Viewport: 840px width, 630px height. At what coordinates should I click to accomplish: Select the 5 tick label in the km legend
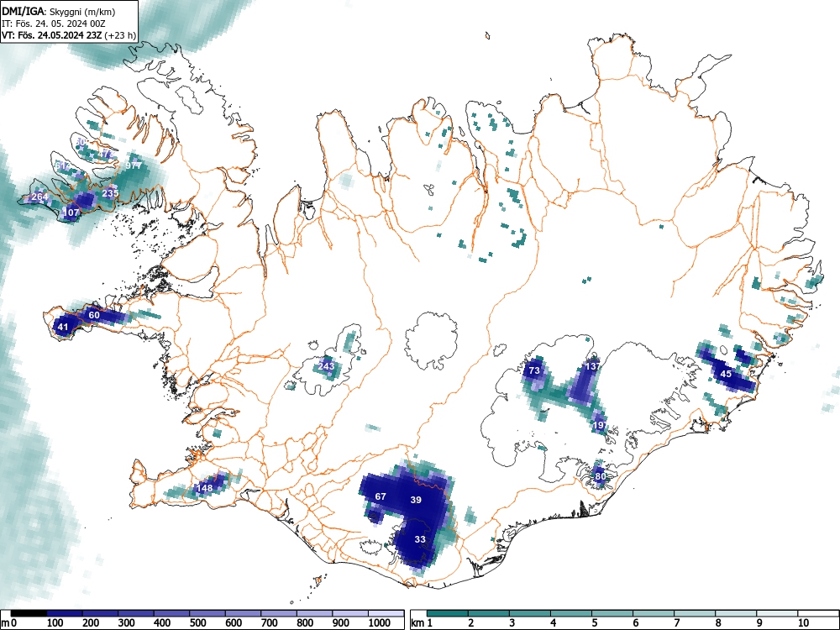595,623
